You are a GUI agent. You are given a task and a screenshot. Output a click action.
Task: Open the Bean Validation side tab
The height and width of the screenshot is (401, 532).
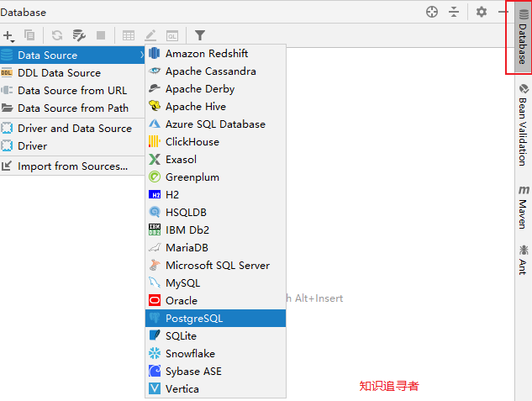coord(523,125)
